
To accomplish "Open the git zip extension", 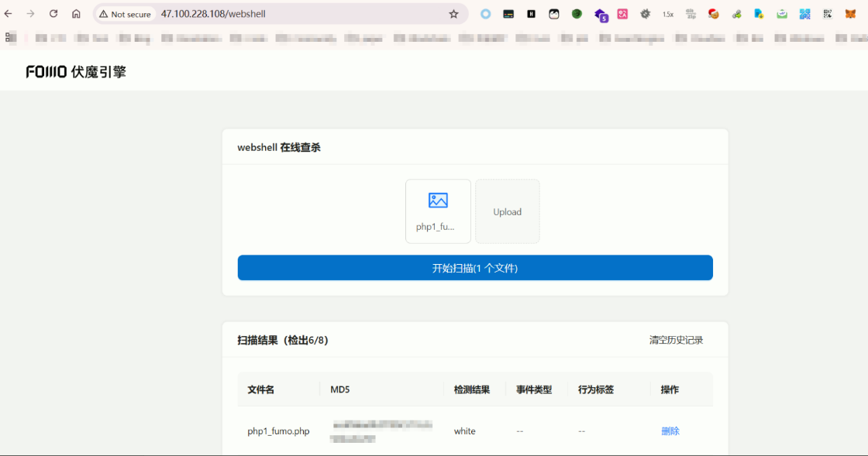I will point(691,14).
